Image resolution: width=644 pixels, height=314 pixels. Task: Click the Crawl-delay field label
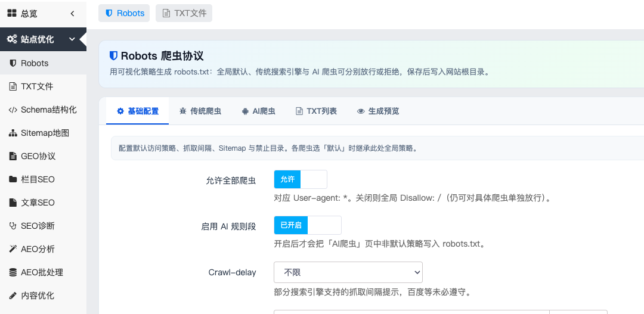tap(232, 272)
